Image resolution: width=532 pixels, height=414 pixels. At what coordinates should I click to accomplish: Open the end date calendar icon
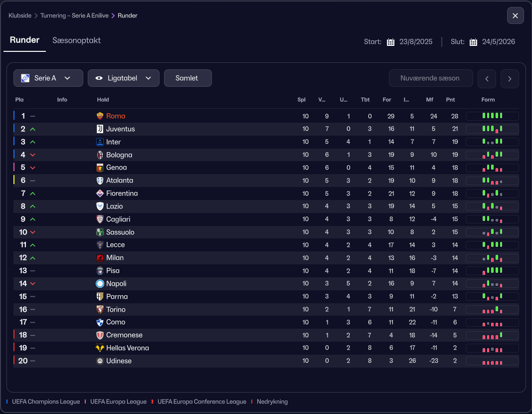473,42
